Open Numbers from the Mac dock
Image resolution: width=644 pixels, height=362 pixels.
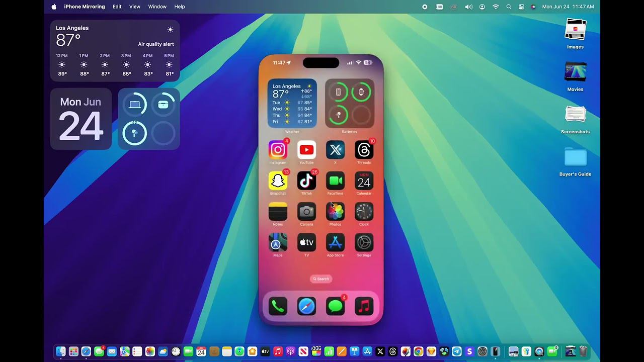[x=329, y=351]
